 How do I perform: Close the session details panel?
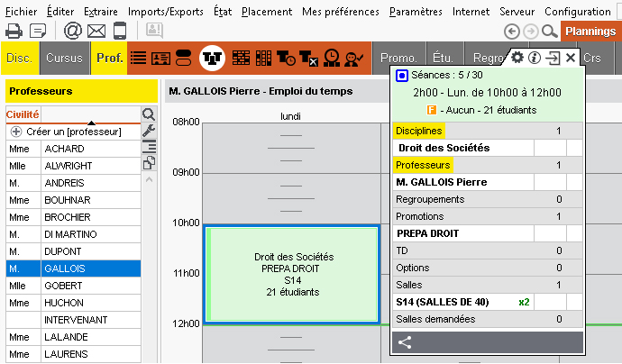tap(571, 58)
